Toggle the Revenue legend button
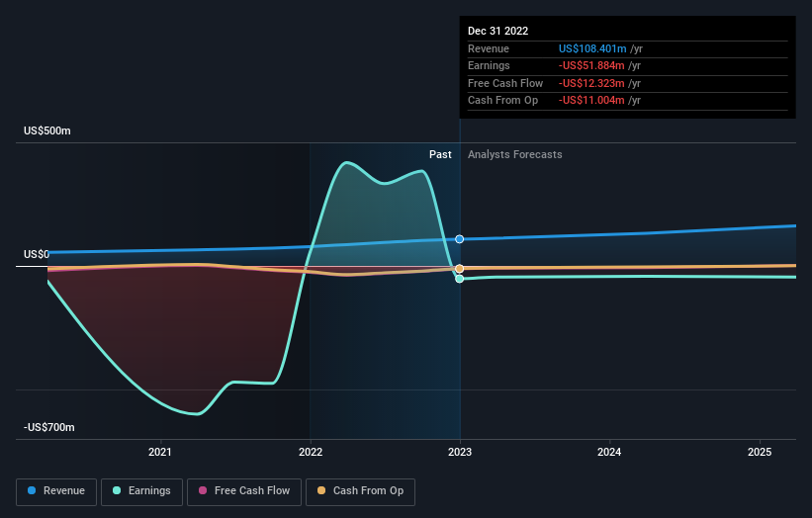Image resolution: width=812 pixels, height=518 pixels. (56, 491)
